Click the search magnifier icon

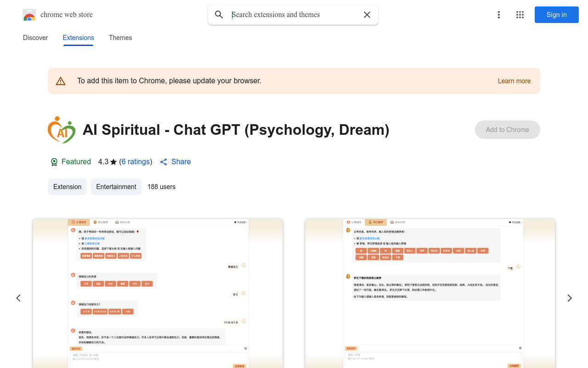pyautogui.click(x=219, y=15)
